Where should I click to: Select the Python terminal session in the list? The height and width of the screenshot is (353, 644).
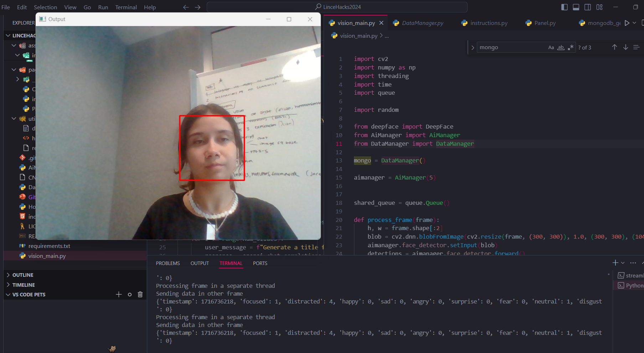point(633,285)
